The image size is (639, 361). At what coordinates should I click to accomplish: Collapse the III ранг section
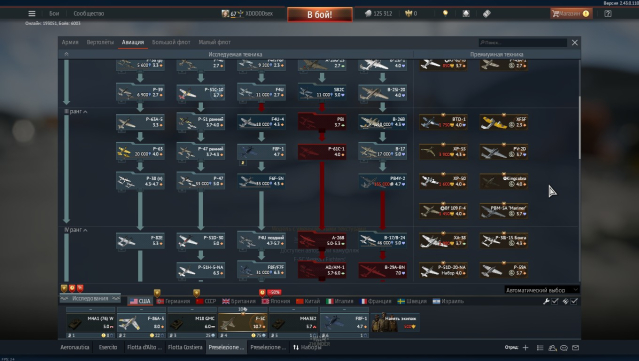pyautogui.click(x=76, y=111)
